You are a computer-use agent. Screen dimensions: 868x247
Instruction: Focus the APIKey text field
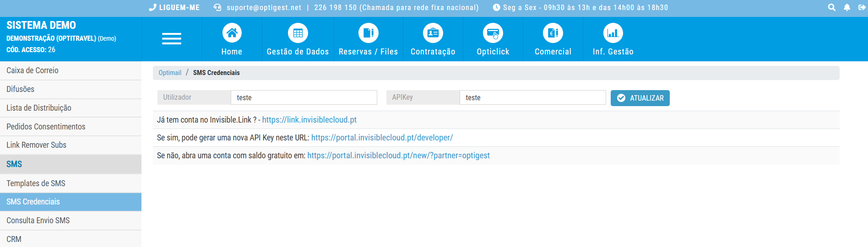[532, 97]
